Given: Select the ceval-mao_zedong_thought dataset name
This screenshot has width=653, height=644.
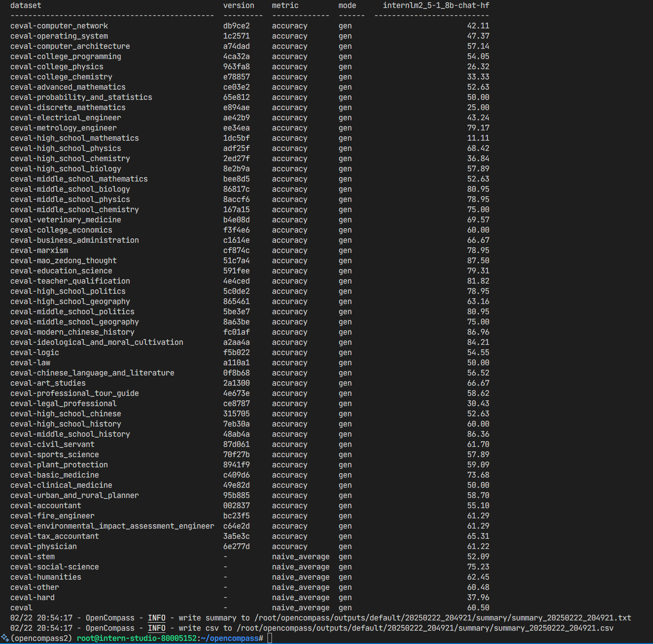Looking at the screenshot, I should coord(63,261).
